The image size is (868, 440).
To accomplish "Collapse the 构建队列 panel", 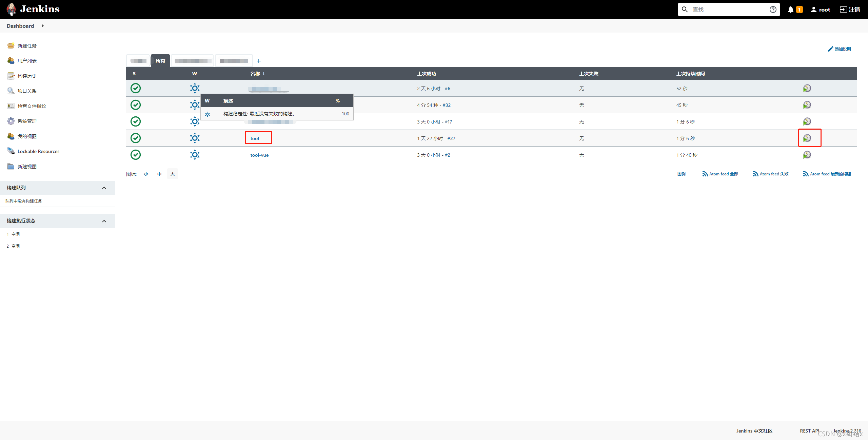I will click(104, 188).
